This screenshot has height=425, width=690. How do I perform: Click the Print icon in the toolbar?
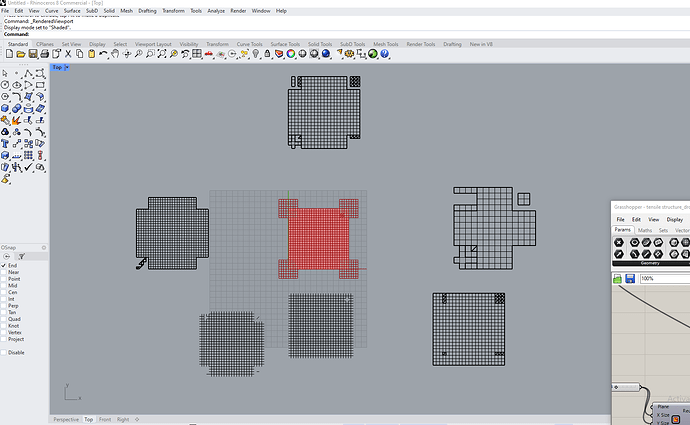click(x=44, y=54)
